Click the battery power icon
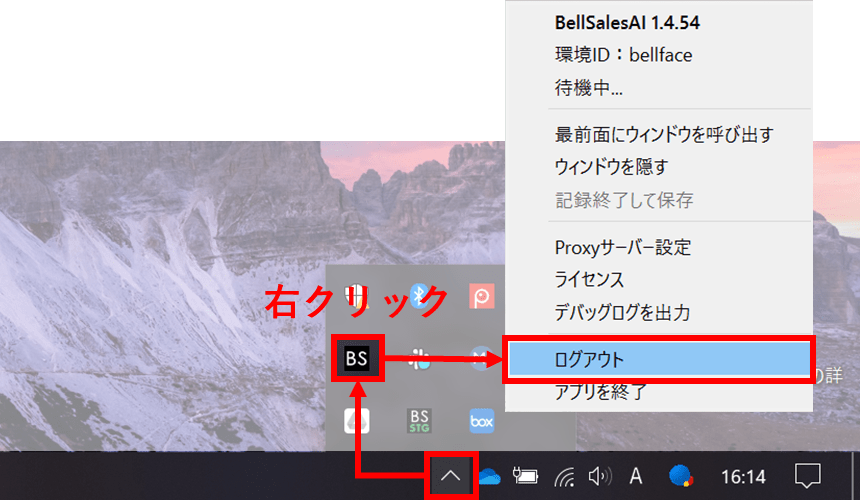860x500 pixels. 526,476
